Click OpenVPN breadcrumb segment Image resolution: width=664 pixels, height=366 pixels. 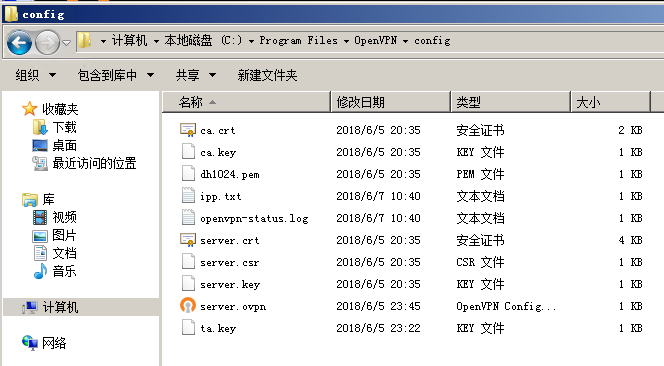pyautogui.click(x=376, y=41)
